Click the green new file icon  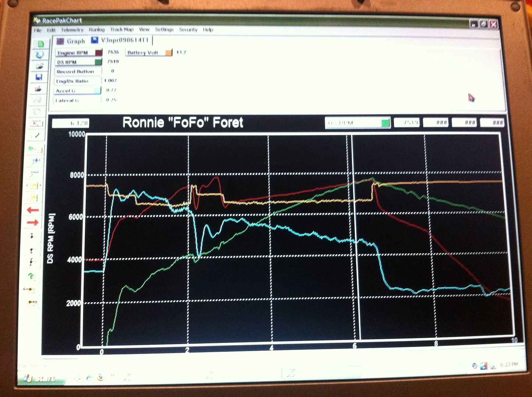pos(40,44)
